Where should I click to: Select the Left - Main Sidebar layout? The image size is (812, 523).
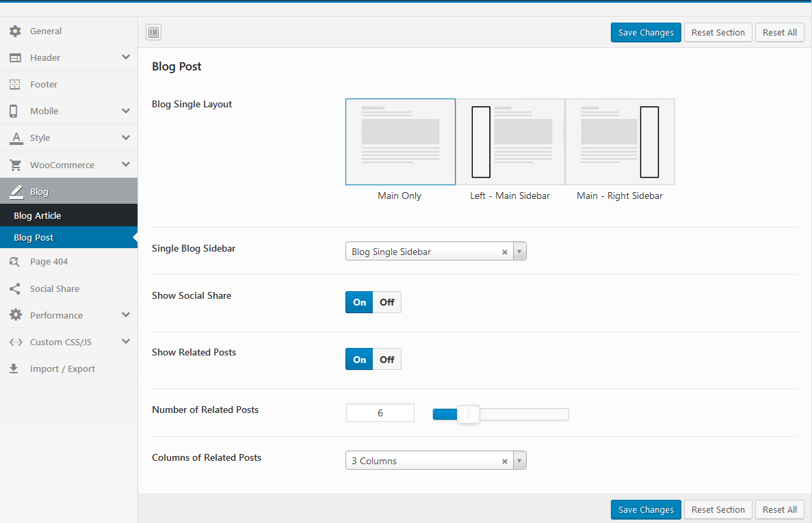click(510, 142)
